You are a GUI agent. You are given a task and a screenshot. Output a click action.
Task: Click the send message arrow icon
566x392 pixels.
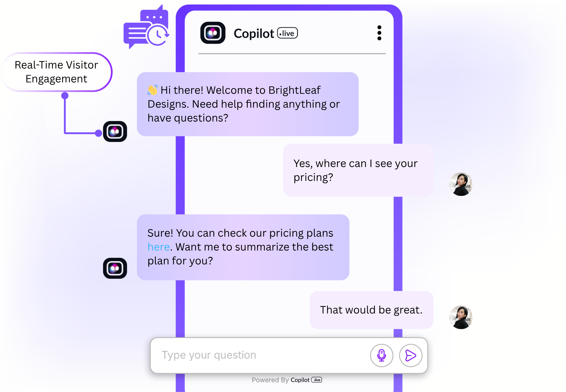click(x=410, y=355)
